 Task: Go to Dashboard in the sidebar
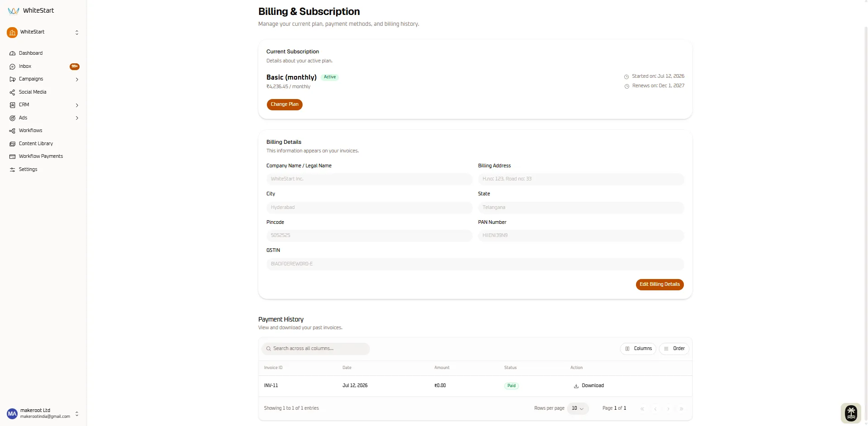tap(43, 53)
